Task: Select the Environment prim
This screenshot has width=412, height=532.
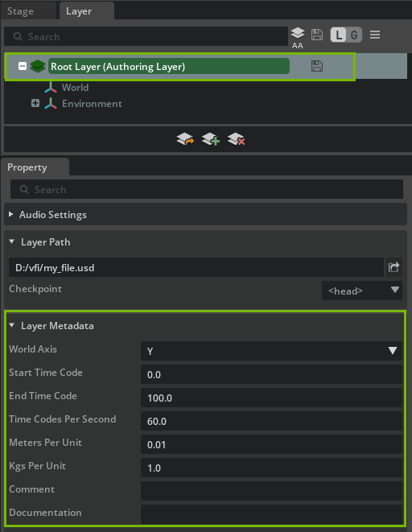Action: [x=92, y=104]
